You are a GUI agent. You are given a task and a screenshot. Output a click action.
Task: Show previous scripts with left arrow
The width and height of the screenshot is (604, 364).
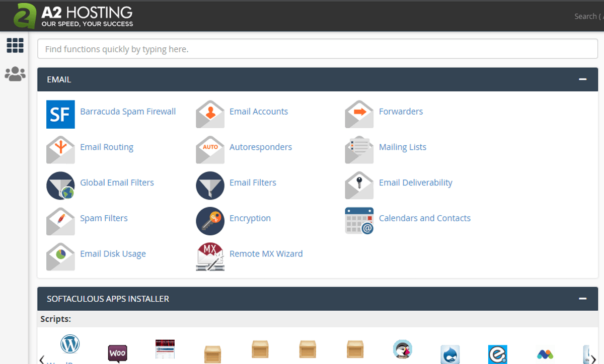coord(42,358)
